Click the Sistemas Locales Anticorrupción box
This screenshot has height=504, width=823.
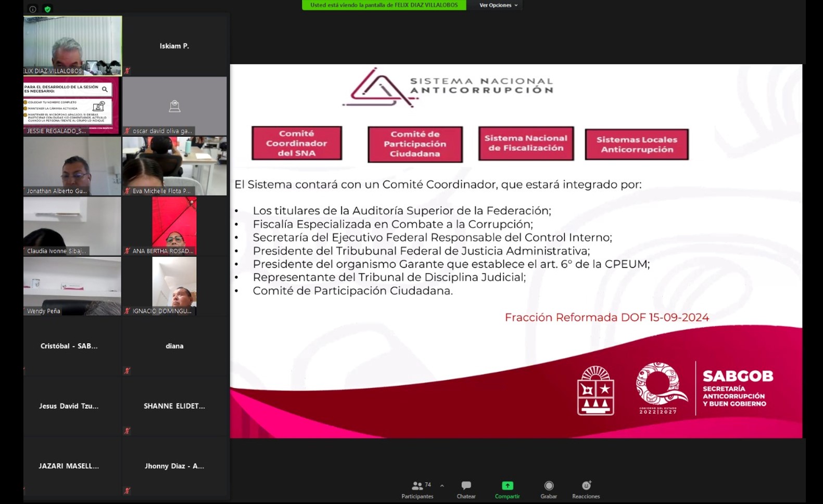[x=637, y=144]
